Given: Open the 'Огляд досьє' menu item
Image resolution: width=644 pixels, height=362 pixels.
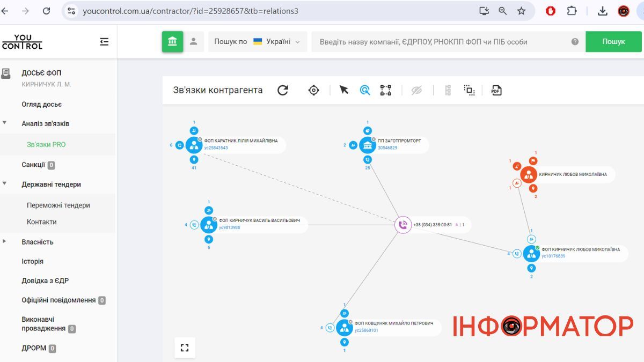Looking at the screenshot, I should pyautogui.click(x=41, y=104).
